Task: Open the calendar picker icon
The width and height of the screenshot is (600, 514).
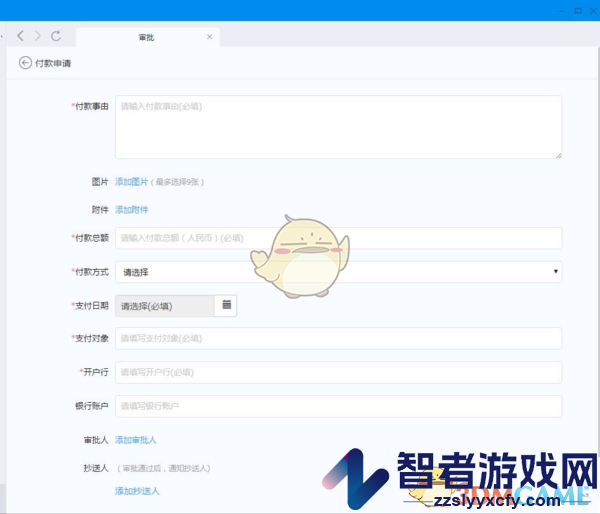Action: point(226,305)
